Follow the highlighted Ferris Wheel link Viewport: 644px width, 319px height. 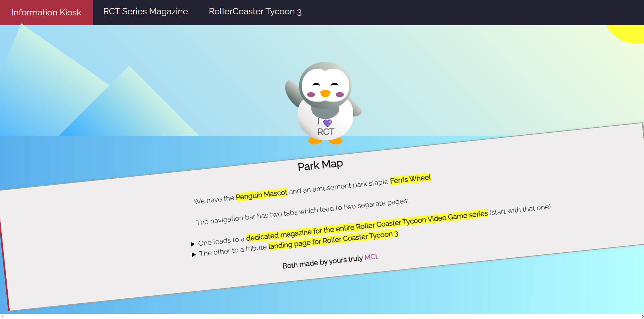tap(410, 179)
